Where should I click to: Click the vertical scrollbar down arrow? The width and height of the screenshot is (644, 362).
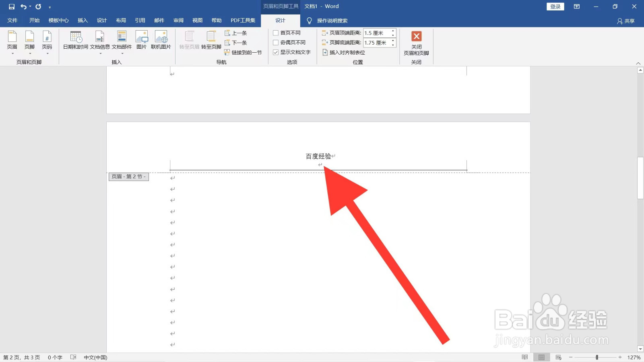(x=640, y=349)
